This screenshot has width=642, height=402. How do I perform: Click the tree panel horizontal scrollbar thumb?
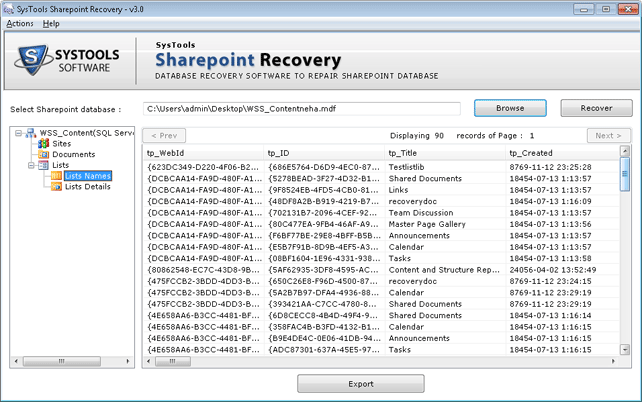click(x=62, y=361)
